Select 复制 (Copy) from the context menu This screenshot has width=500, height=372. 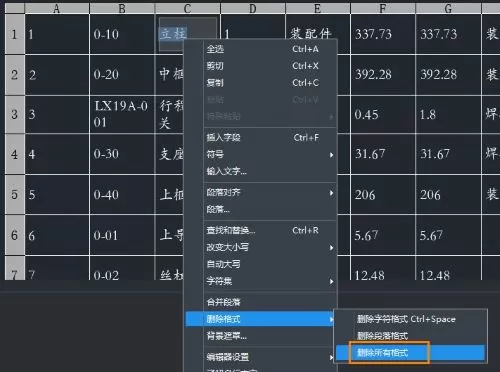click(x=261, y=83)
